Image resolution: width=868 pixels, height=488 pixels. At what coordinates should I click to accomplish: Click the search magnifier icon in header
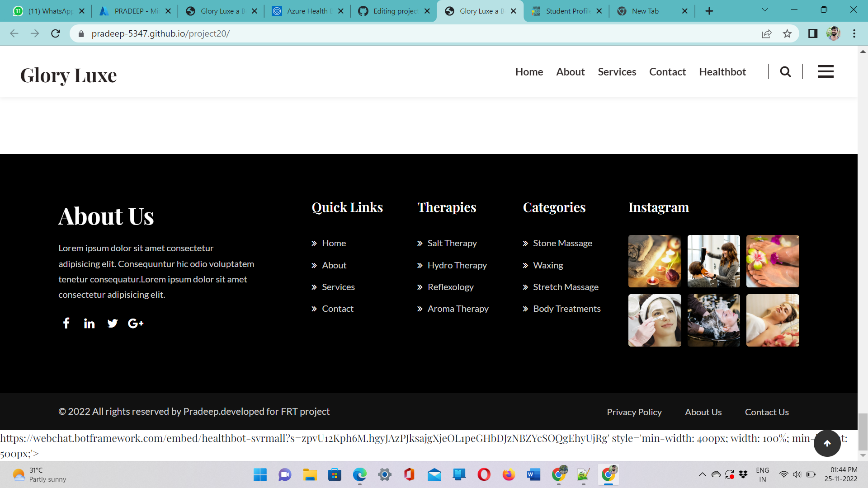click(785, 71)
